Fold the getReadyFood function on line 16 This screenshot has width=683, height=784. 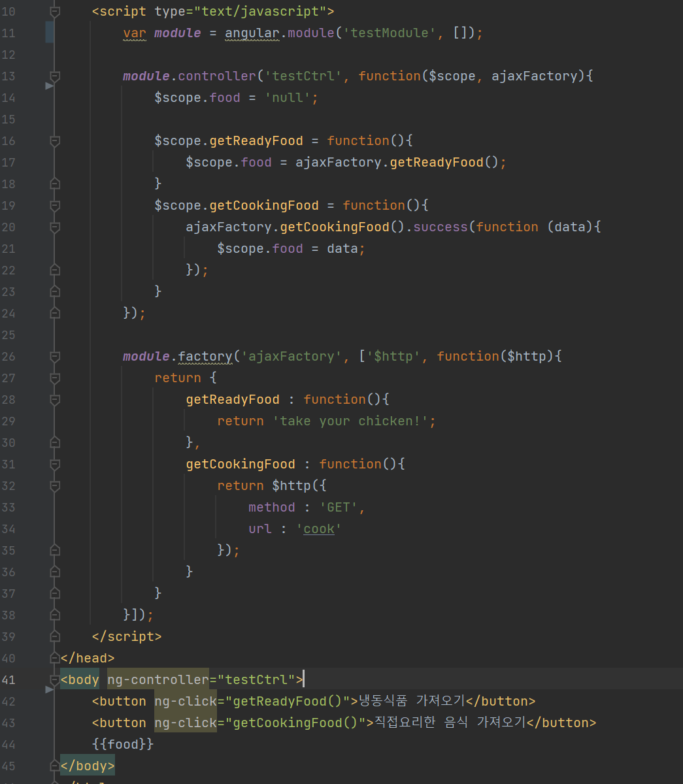55,140
